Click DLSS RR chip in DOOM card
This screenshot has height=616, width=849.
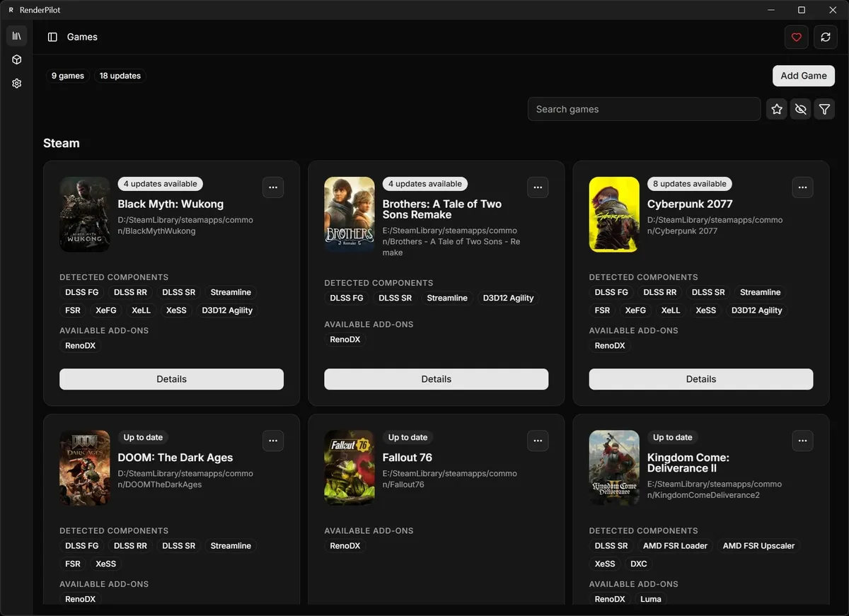click(131, 546)
